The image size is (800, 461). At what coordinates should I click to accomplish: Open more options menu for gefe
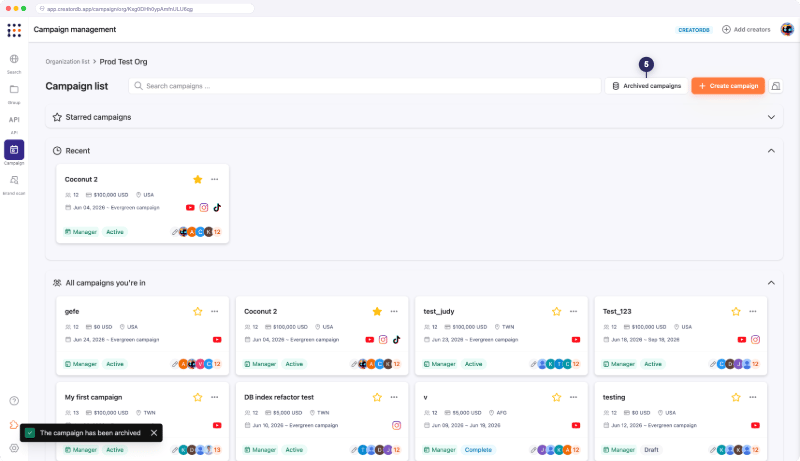[x=215, y=311]
